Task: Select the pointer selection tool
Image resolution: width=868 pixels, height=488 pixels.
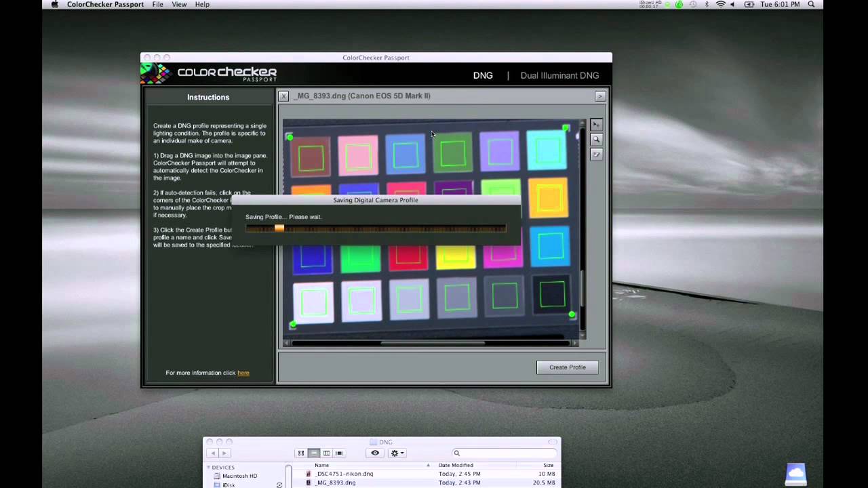Action: click(596, 125)
